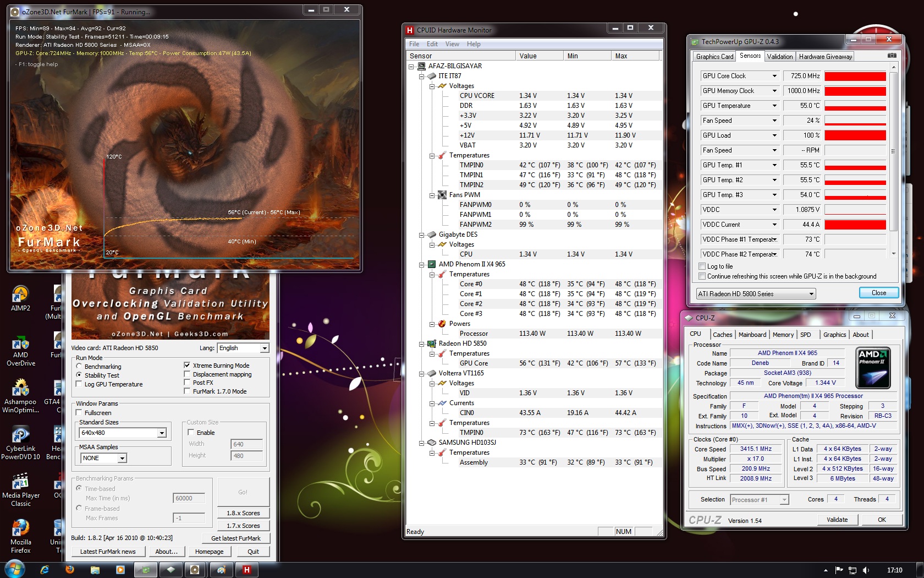This screenshot has height=578, width=924.
Task: Click Custom Size Width field
Action: 246,444
